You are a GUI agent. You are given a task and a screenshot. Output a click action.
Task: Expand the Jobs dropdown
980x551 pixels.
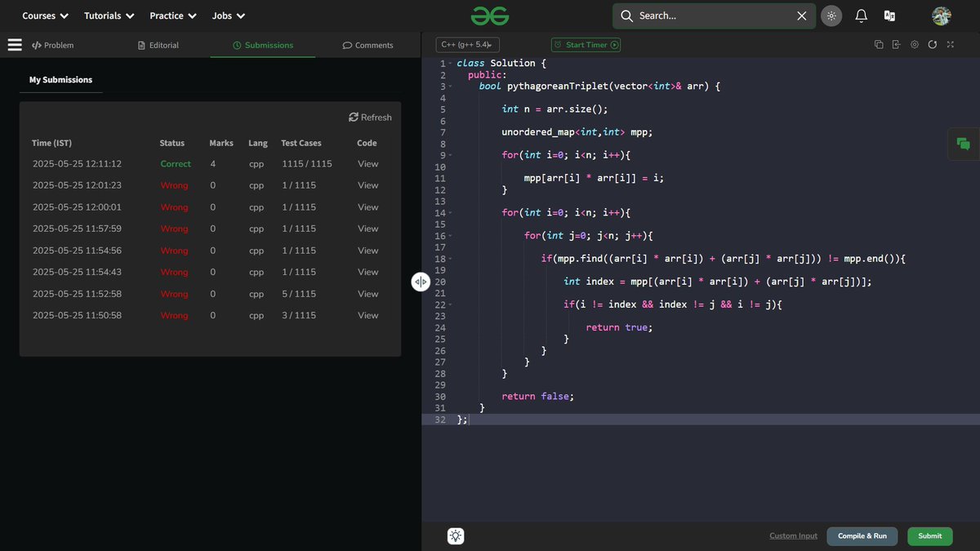229,16
